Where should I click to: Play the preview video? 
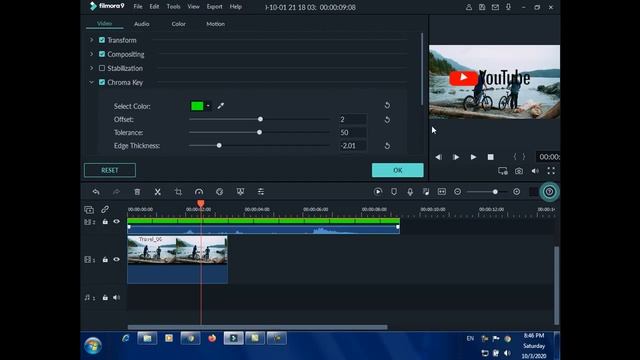coord(473,157)
